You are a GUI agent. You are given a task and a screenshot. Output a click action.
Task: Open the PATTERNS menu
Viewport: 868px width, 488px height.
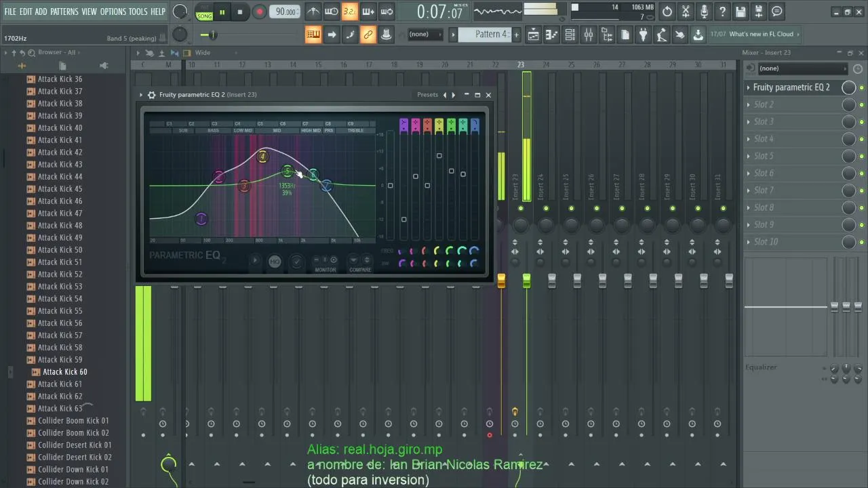point(64,12)
